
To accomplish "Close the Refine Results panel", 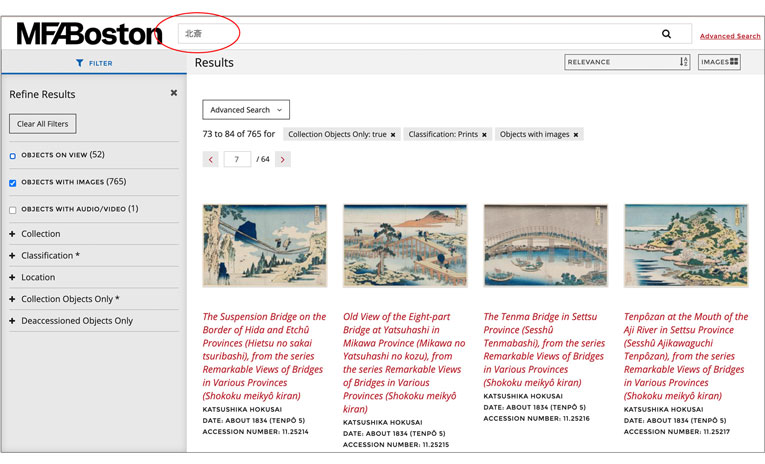I will [174, 93].
